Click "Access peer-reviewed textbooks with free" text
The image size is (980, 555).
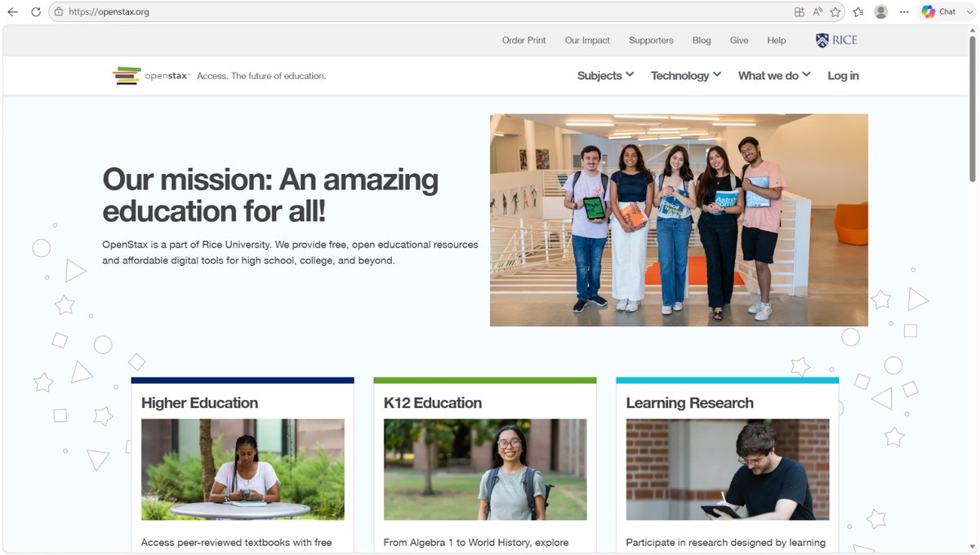[x=236, y=542]
